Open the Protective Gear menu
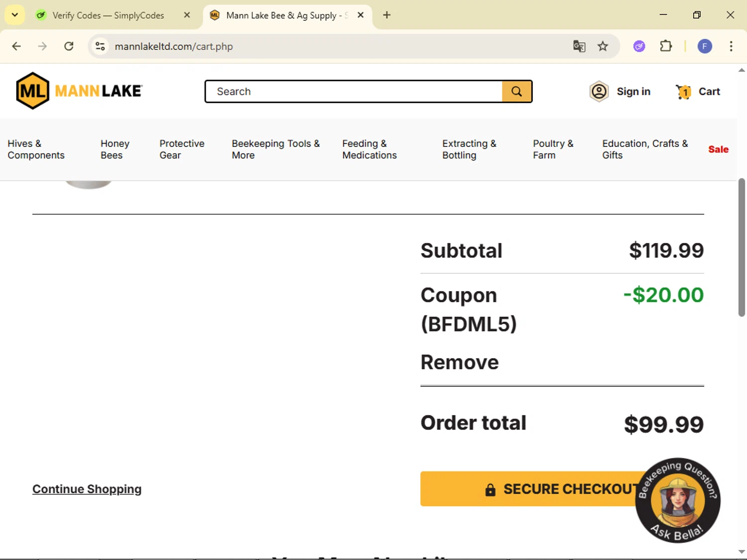747x560 pixels. (x=182, y=149)
